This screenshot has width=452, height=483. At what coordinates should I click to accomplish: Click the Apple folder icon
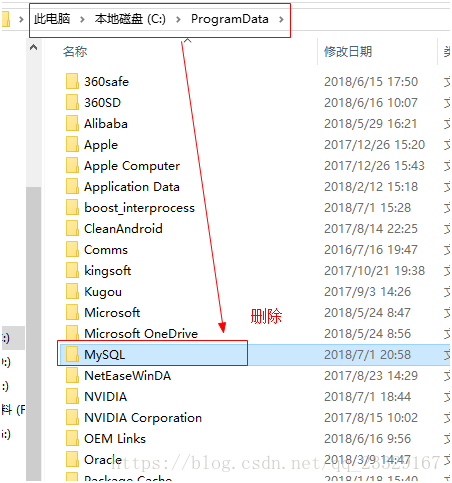click(x=72, y=144)
